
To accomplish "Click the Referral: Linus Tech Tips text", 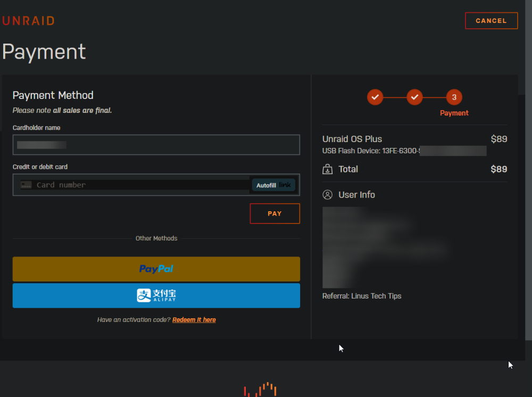I will (x=362, y=296).
